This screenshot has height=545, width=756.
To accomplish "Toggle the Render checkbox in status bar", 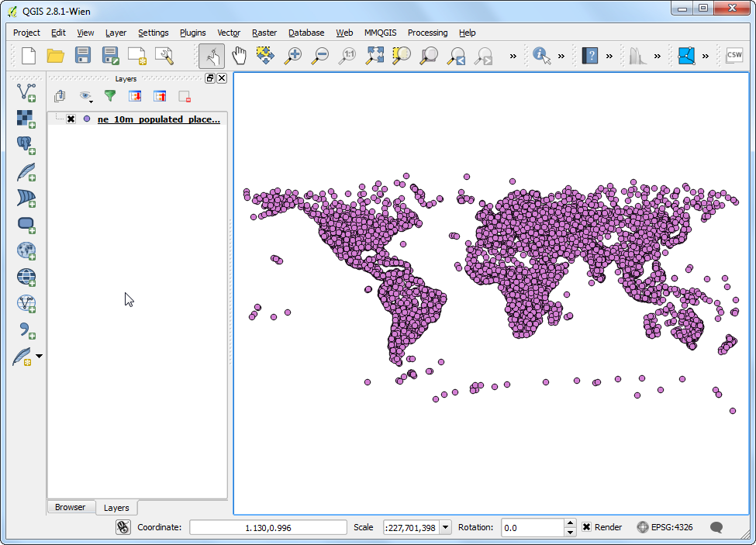I will click(x=586, y=526).
